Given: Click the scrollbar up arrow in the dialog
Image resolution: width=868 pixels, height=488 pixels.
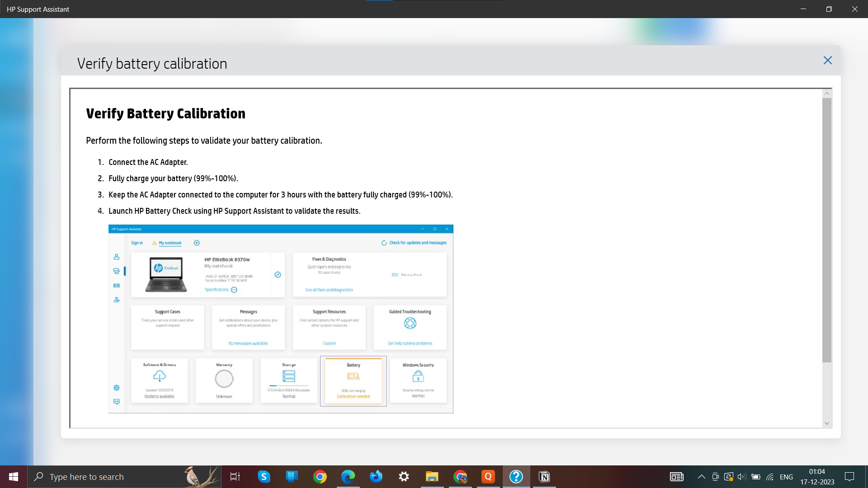Looking at the screenshot, I should [827, 94].
